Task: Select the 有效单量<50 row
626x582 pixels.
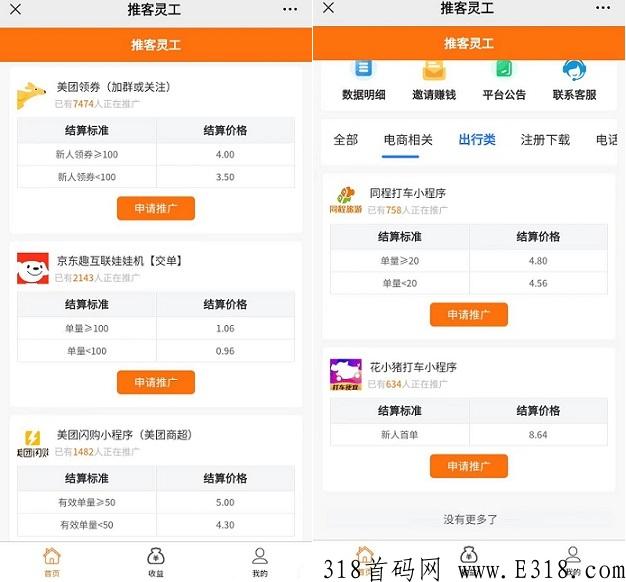Action: pos(156,525)
